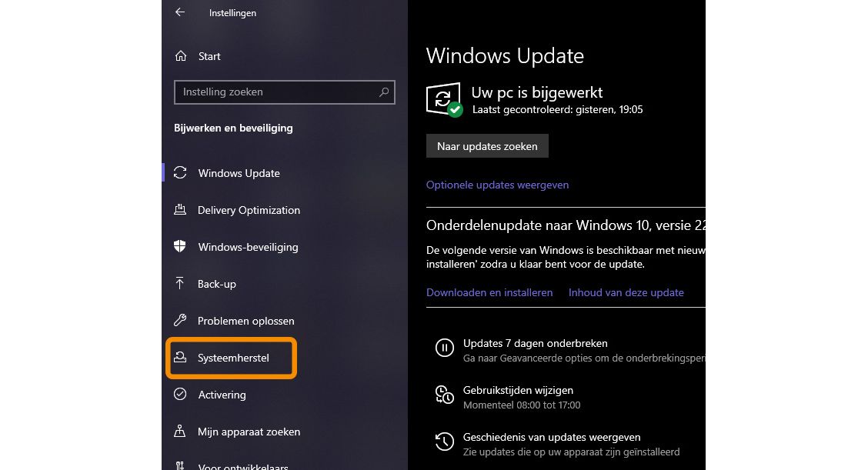This screenshot has height=470, width=868.
Task: Click the Naar updates zoeken button
Action: [487, 146]
